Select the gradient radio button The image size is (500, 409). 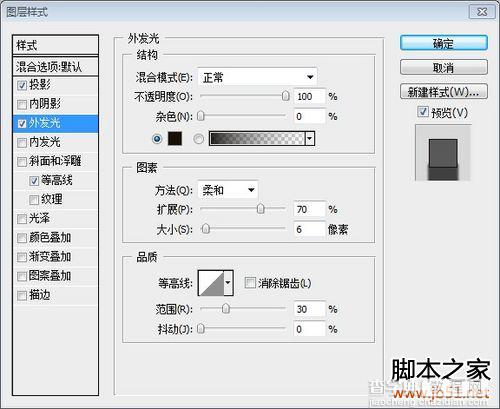click(x=199, y=138)
